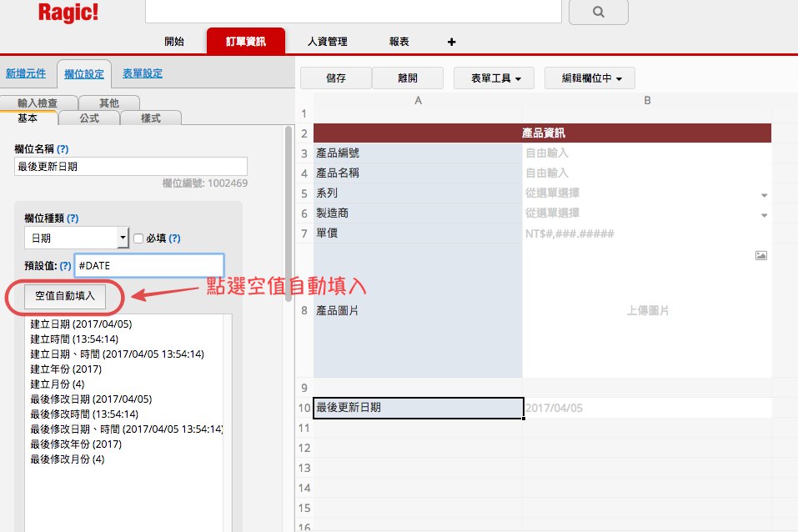The width and height of the screenshot is (798, 532).
Task: Click the search magnifier button
Action: [598, 13]
